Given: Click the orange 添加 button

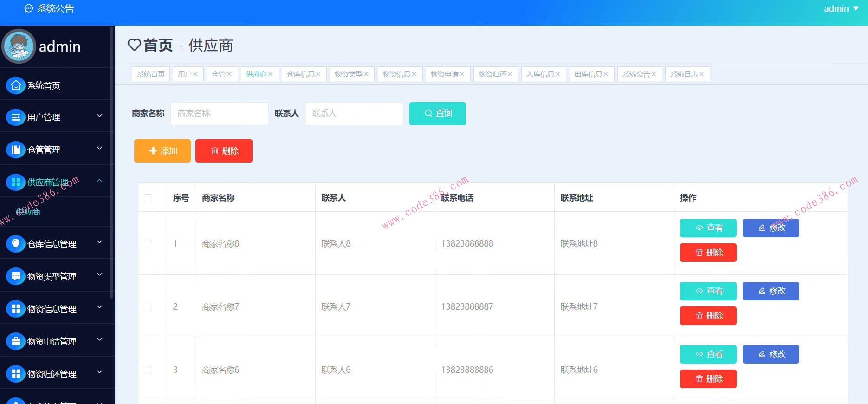Looking at the screenshot, I should 162,151.
